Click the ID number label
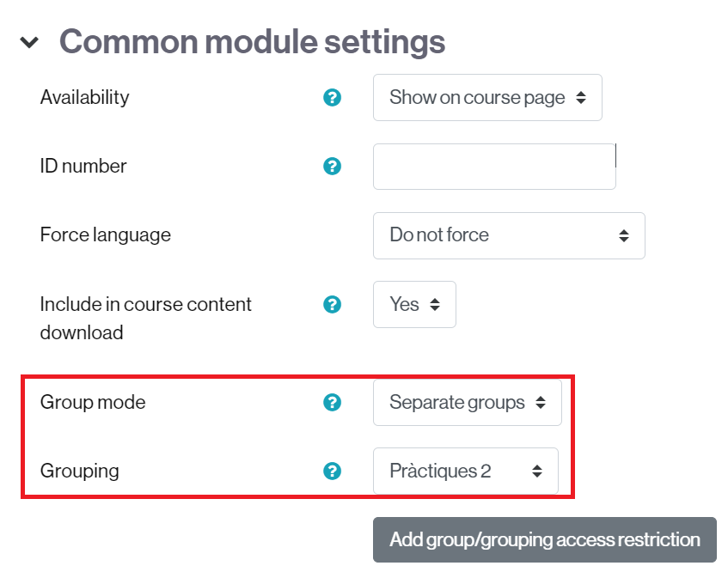 point(83,166)
